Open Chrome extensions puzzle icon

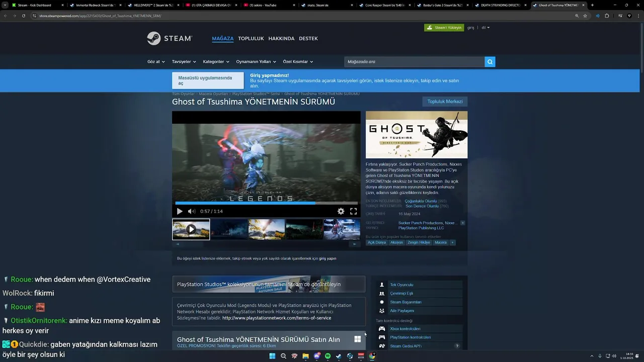tap(607, 16)
